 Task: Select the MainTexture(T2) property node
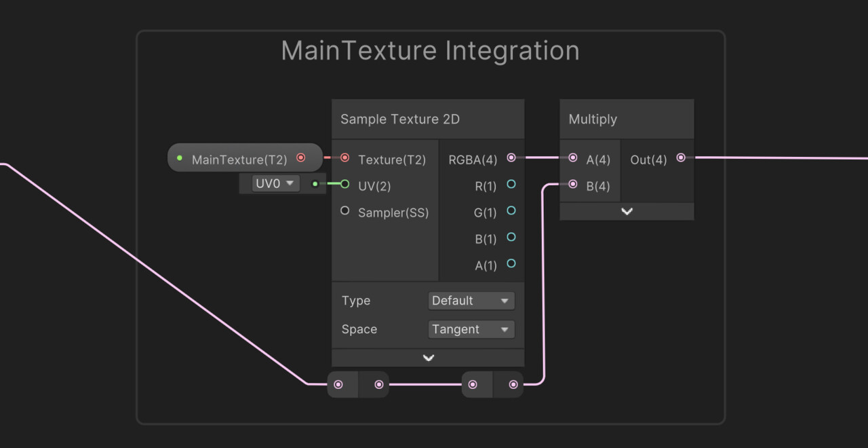[x=239, y=157]
